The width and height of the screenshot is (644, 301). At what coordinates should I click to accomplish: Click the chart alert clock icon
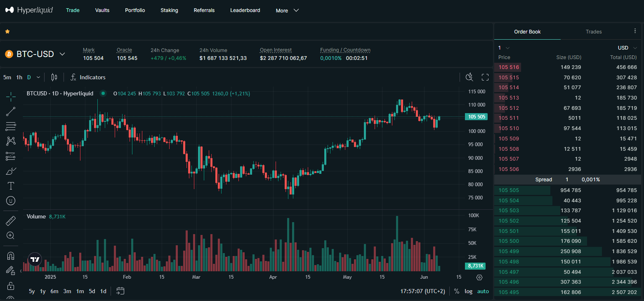469,77
